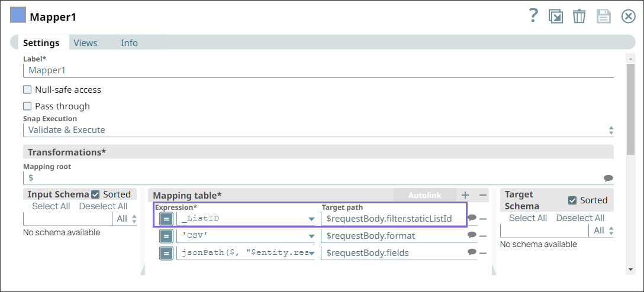
Task: Open Input Schema All filter dropdown
Action: [x=125, y=219]
